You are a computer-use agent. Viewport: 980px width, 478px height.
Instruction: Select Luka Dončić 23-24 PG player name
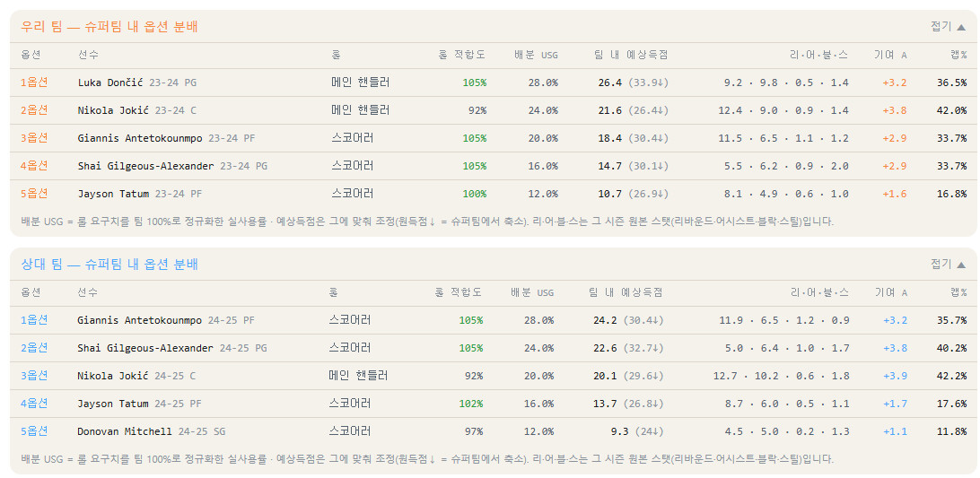tap(137, 83)
